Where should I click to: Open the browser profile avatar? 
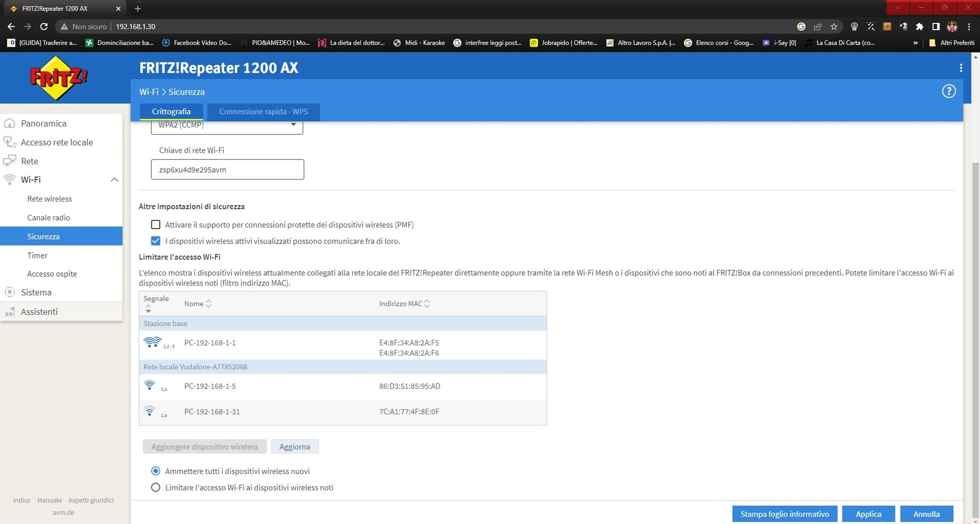click(x=952, y=26)
